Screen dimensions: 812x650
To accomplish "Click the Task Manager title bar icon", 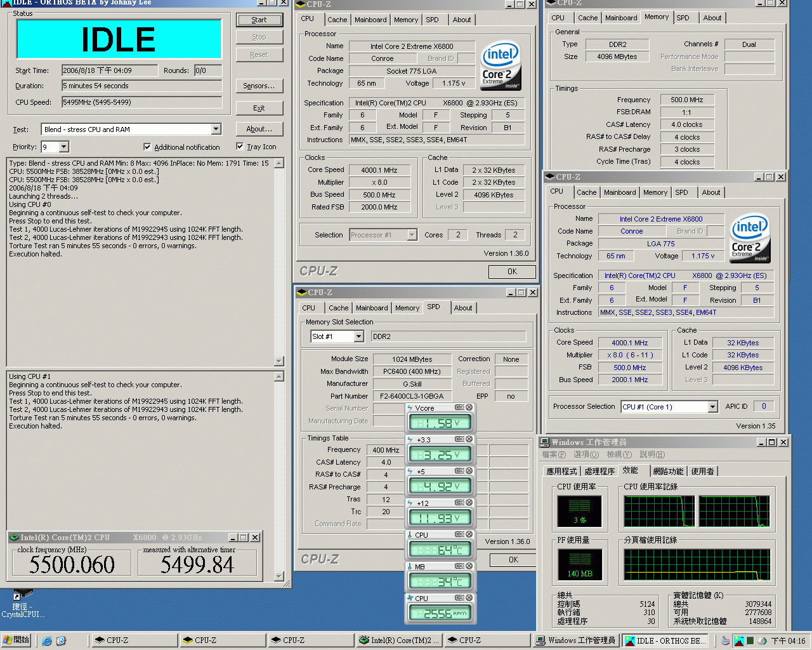I will (545, 442).
